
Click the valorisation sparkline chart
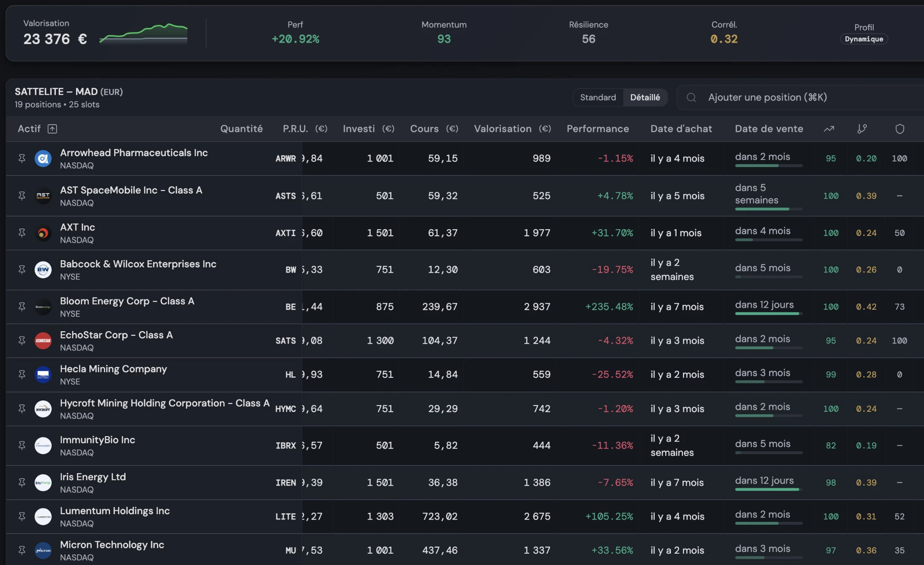[x=143, y=34]
